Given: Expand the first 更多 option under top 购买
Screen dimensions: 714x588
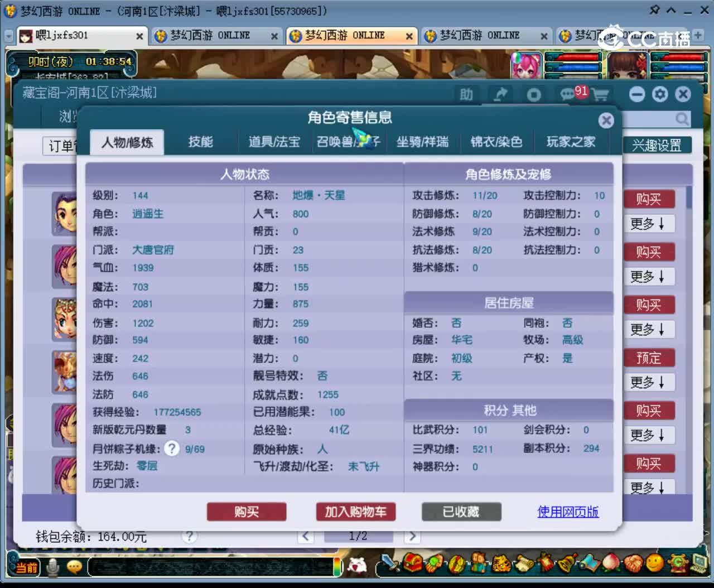Looking at the screenshot, I should (x=648, y=224).
